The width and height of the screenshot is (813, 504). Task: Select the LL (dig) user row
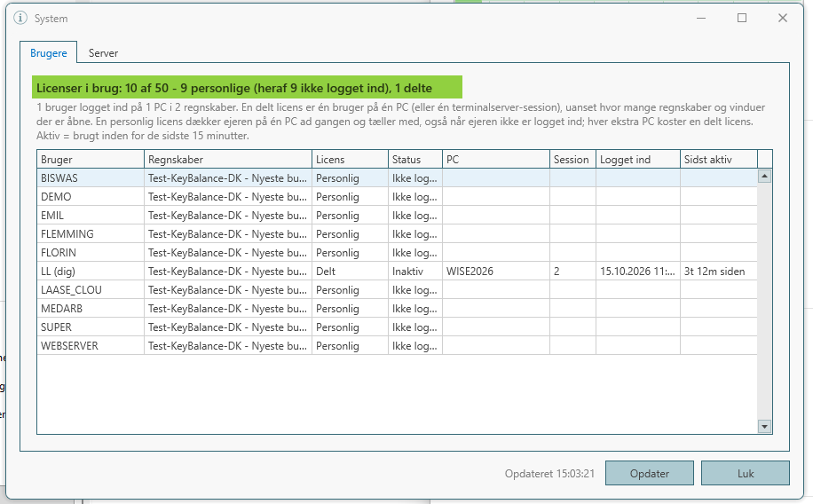(x=397, y=272)
